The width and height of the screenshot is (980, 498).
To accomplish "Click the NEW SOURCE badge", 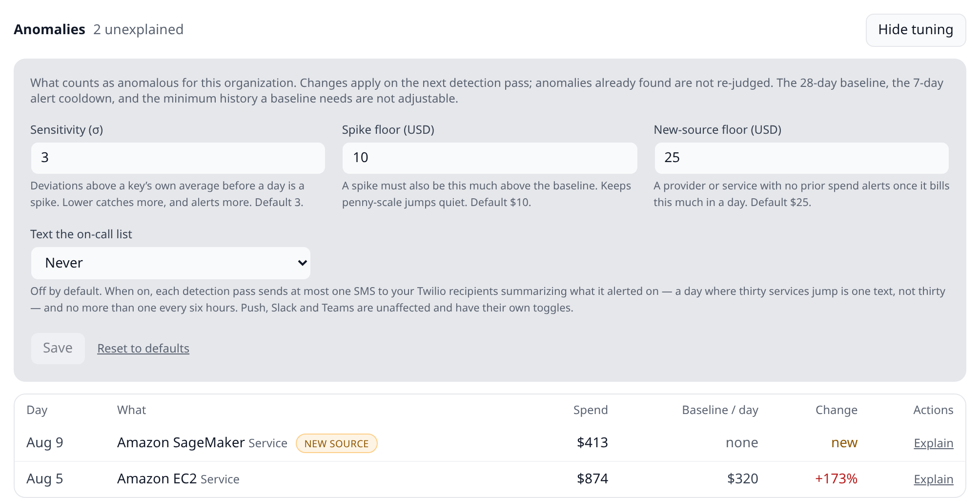I will [337, 443].
